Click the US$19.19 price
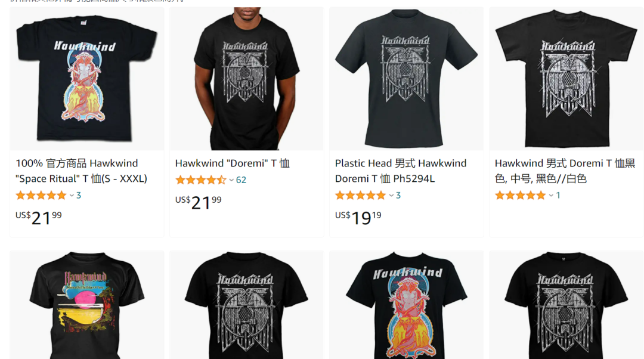The image size is (644, 359). [x=358, y=217]
